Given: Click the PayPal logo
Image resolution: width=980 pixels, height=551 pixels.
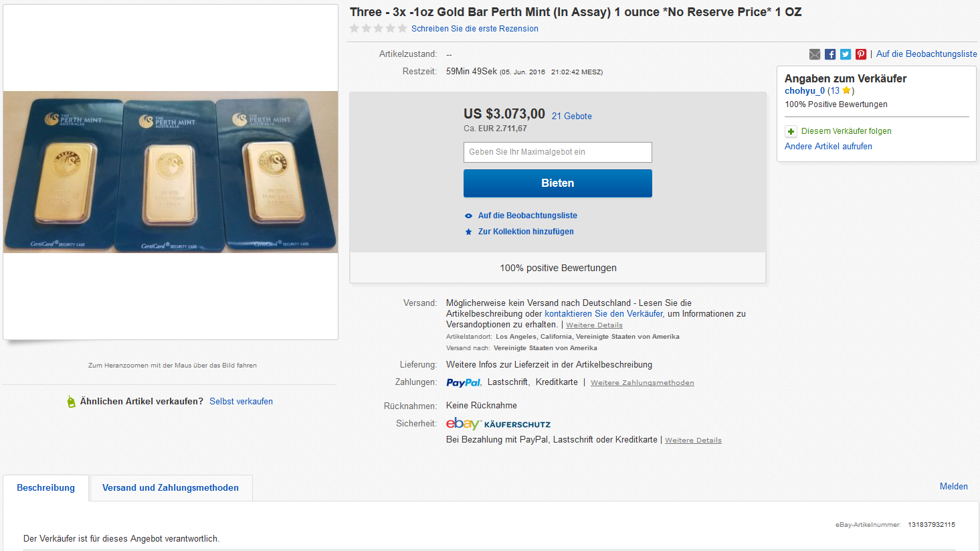Looking at the screenshot, I should click(463, 382).
